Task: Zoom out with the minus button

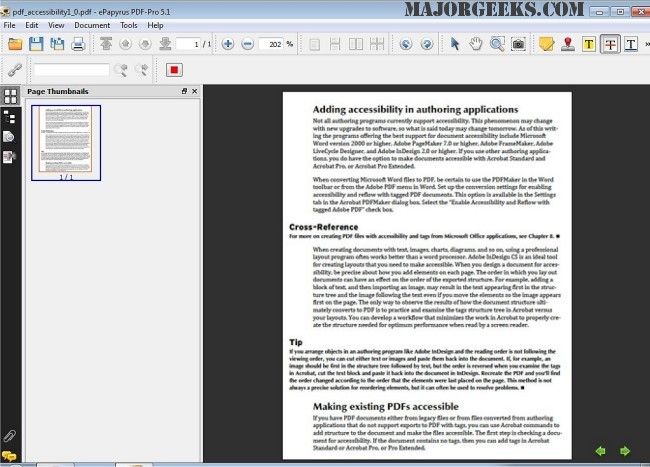Action: pos(247,44)
